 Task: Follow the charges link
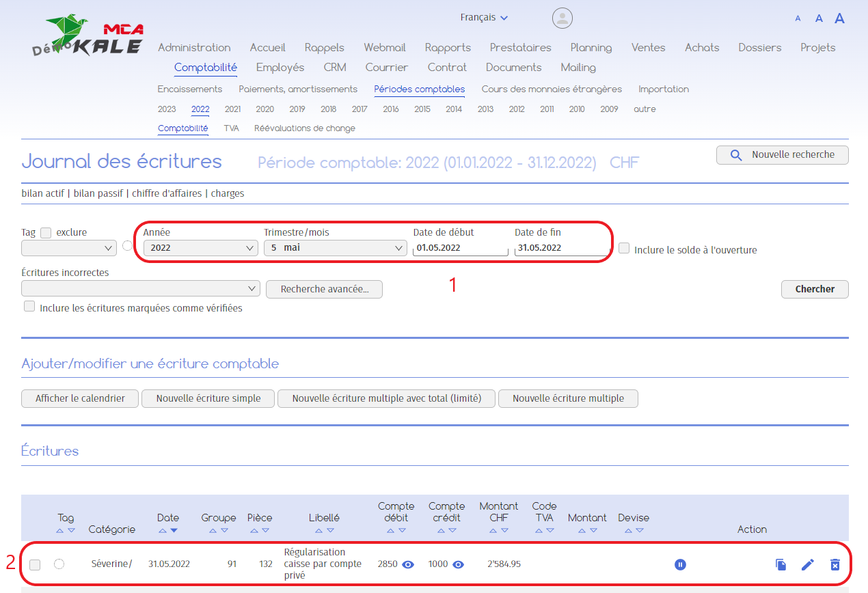pos(228,193)
